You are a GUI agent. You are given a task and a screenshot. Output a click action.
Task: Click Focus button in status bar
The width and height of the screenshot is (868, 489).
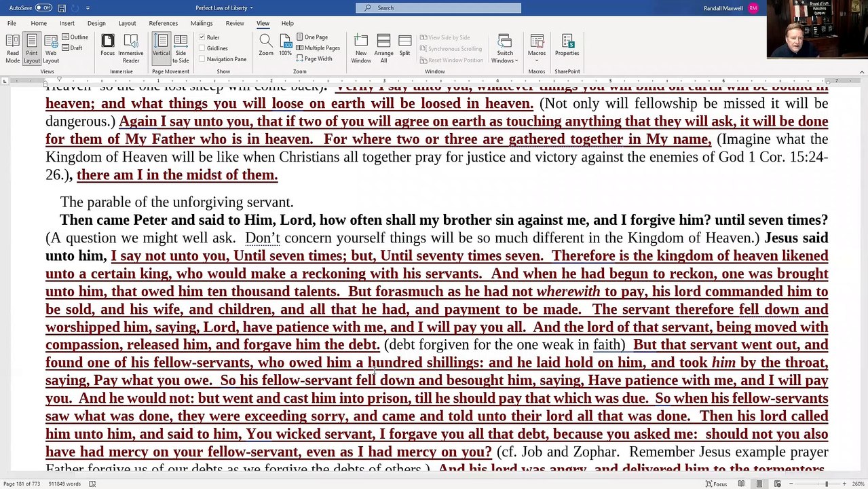coord(717,484)
